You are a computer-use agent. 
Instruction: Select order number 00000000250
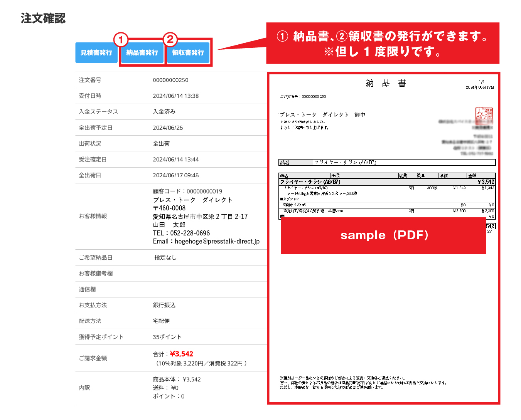point(170,80)
